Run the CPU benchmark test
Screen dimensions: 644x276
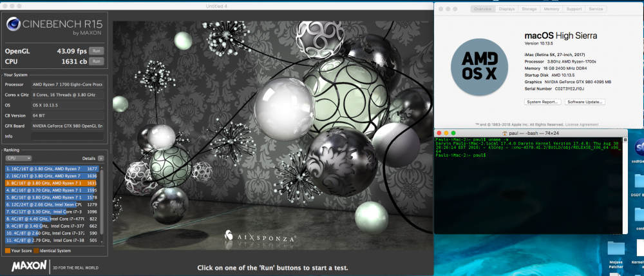[96, 61]
